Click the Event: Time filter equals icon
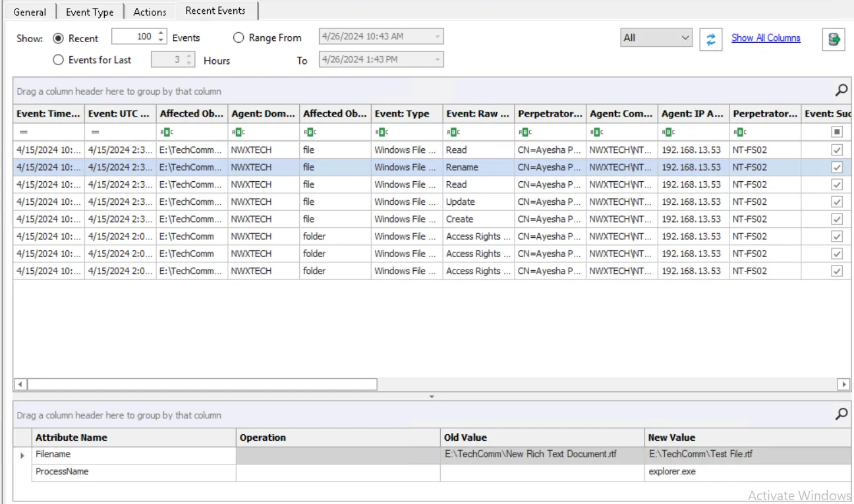This screenshot has width=854, height=504. pos(24,132)
